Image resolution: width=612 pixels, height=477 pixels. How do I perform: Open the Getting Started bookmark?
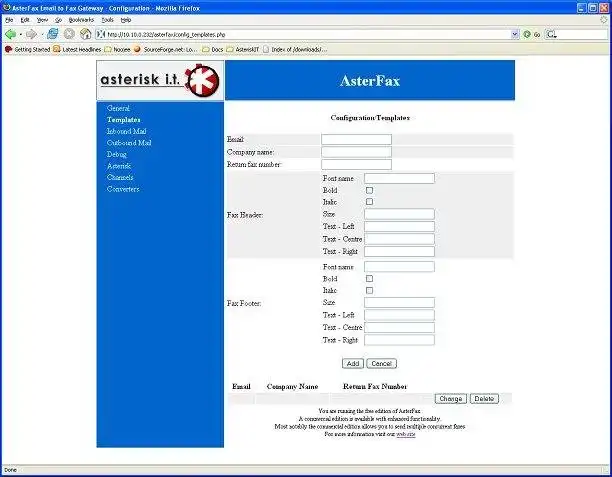(28, 50)
